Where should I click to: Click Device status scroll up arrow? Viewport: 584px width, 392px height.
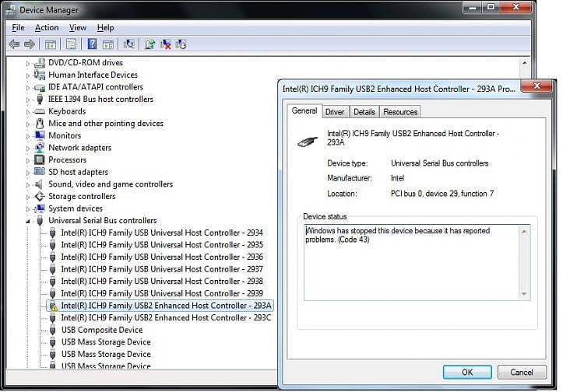524,232
